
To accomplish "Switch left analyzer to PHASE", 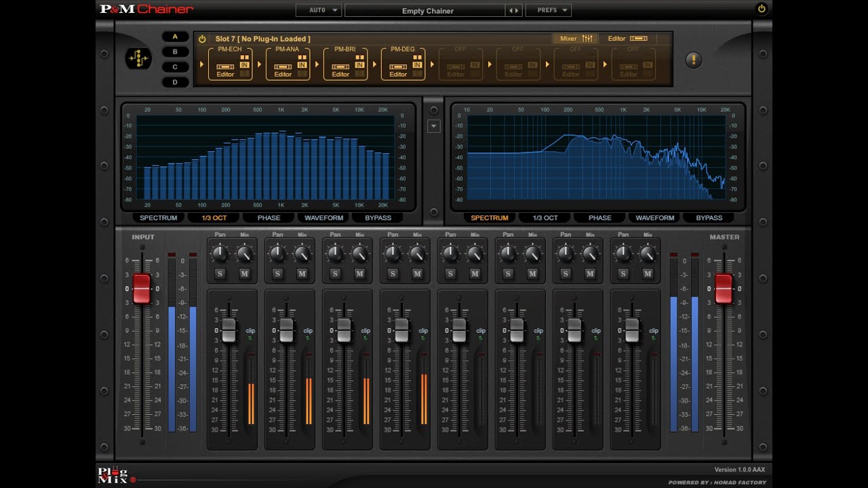I will (x=269, y=218).
